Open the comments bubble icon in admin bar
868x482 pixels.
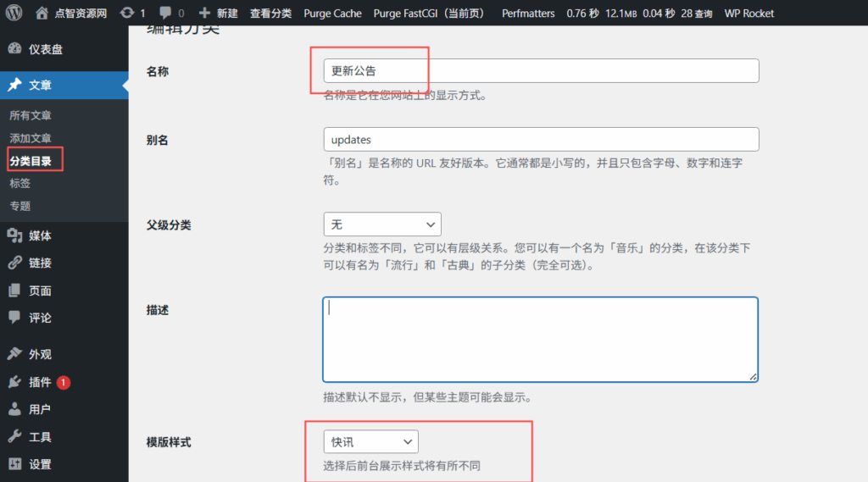(x=166, y=13)
